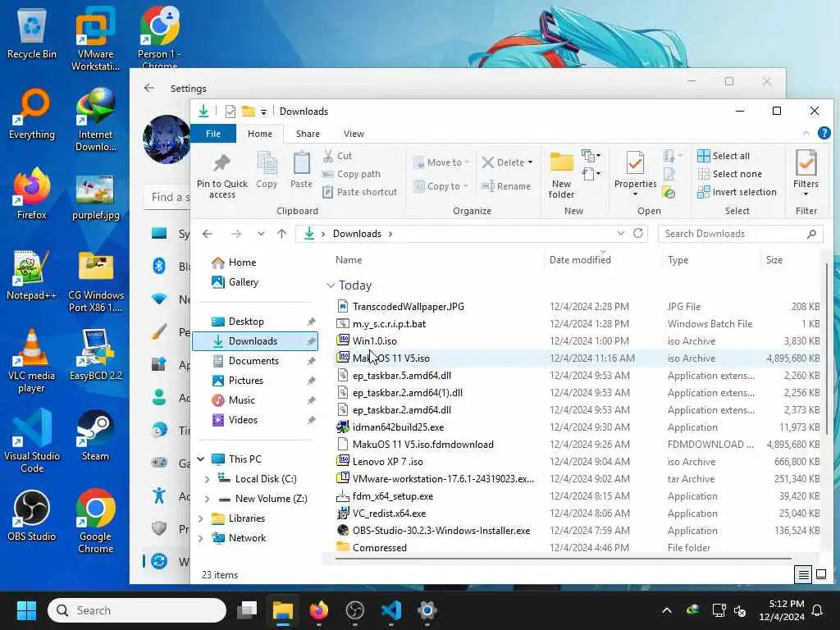Switch to large thumbnails view button
The height and width of the screenshot is (630, 840).
(820, 575)
